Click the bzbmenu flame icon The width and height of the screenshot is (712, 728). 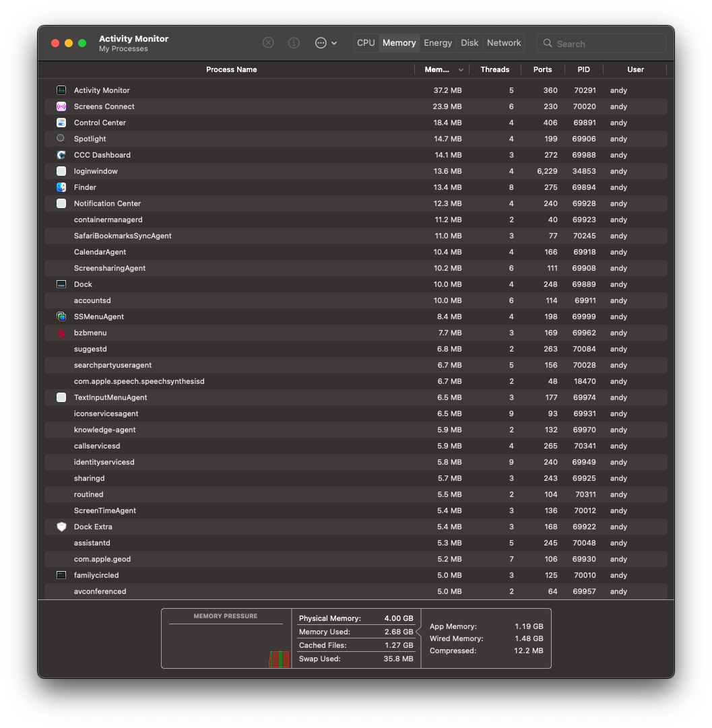(x=61, y=333)
